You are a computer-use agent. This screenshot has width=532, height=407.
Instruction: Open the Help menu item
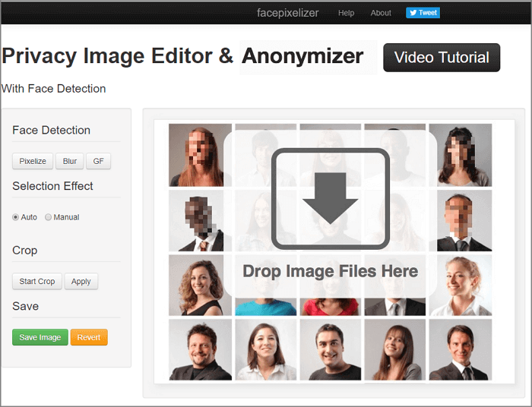tap(346, 13)
